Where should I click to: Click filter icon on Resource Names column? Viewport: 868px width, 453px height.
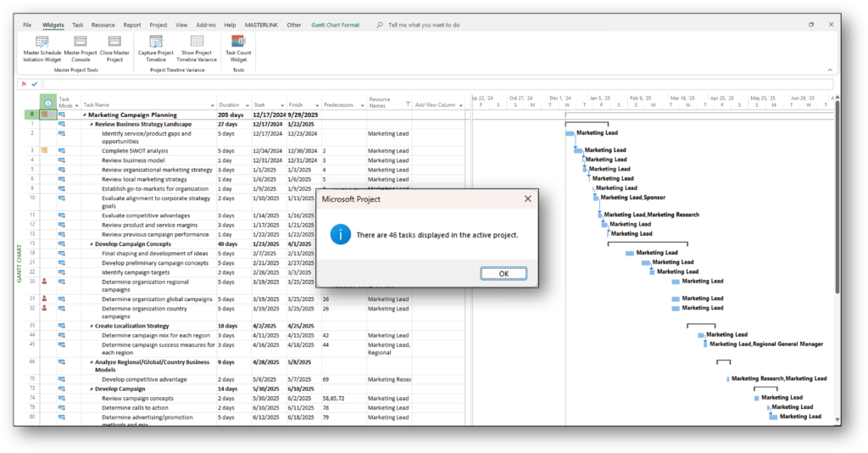coord(408,104)
